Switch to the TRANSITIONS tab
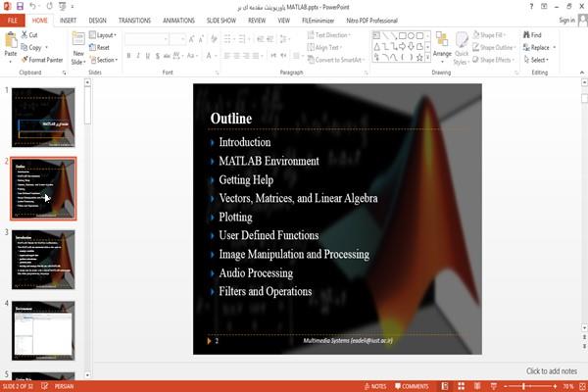Screen dimensions: 588x392 coord(134,21)
